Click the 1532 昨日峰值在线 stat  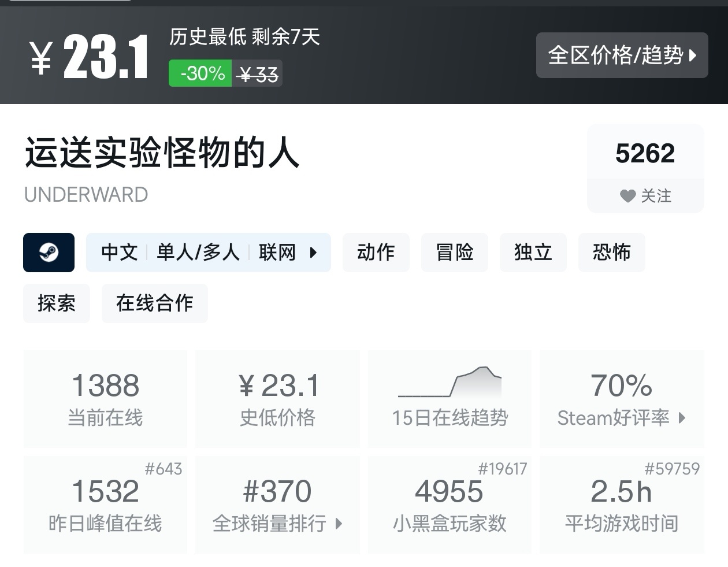(x=105, y=505)
